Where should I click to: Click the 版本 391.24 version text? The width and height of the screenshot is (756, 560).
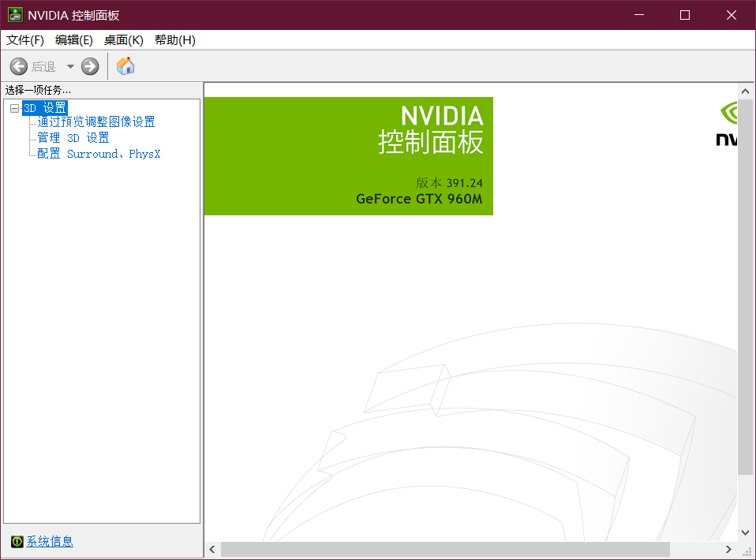(449, 183)
